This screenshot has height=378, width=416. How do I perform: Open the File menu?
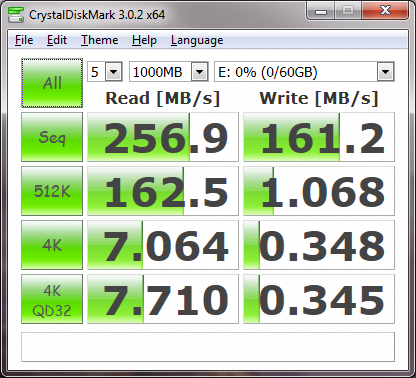point(24,40)
